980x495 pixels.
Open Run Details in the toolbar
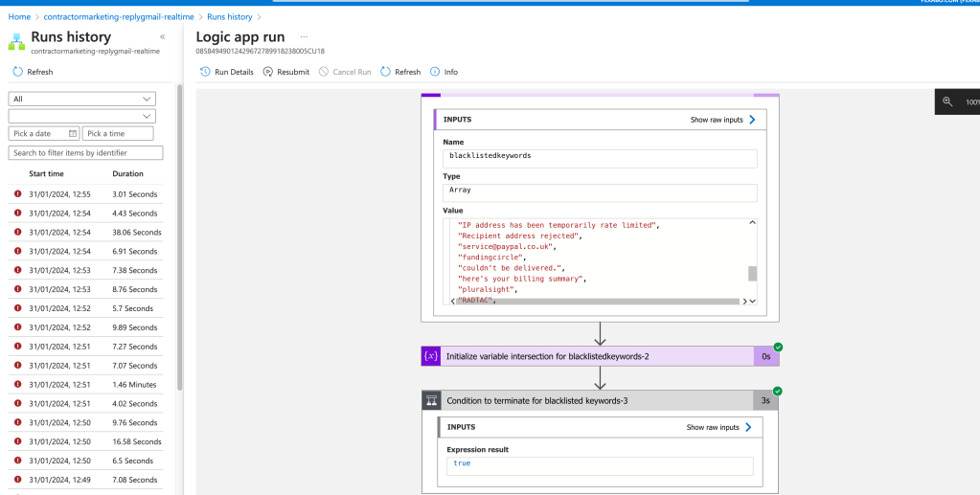[x=227, y=72]
